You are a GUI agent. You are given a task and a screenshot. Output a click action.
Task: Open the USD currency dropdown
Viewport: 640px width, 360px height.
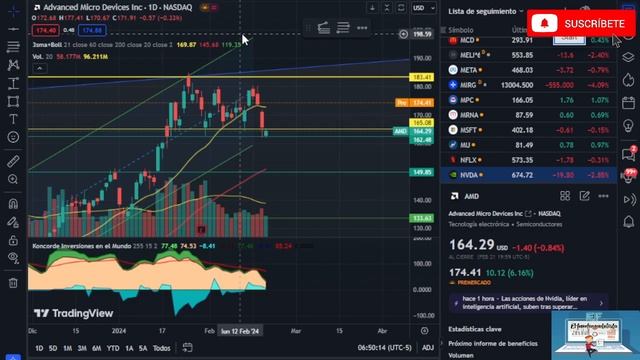click(423, 8)
